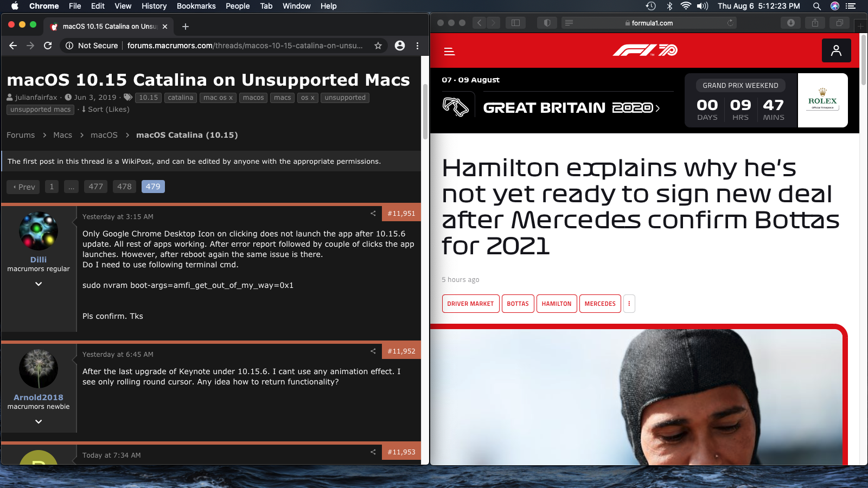This screenshot has height=488, width=868.
Task: Click the Silverstone circuit outline icon
Action: [456, 107]
